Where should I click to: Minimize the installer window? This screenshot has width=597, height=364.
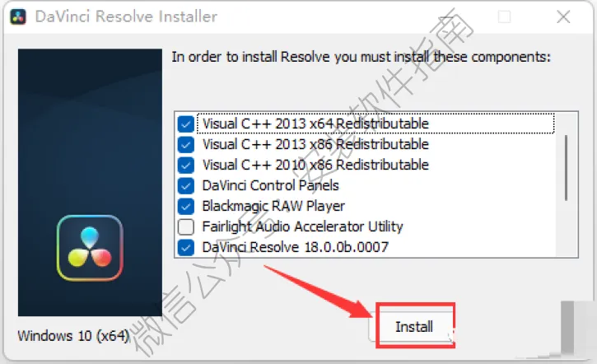(x=445, y=16)
